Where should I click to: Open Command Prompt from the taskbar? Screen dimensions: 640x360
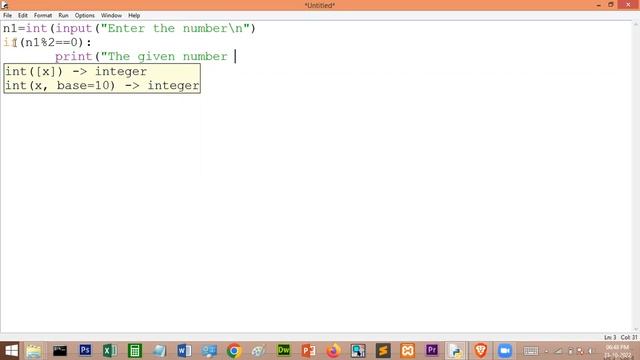pyautogui.click(x=60, y=351)
